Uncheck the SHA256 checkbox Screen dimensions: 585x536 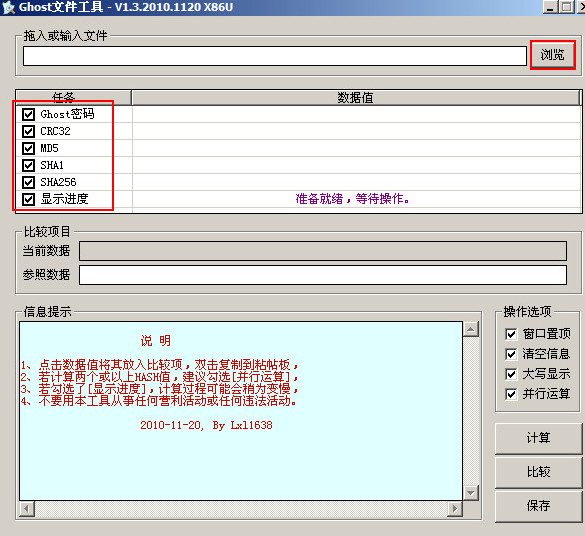[x=28, y=182]
